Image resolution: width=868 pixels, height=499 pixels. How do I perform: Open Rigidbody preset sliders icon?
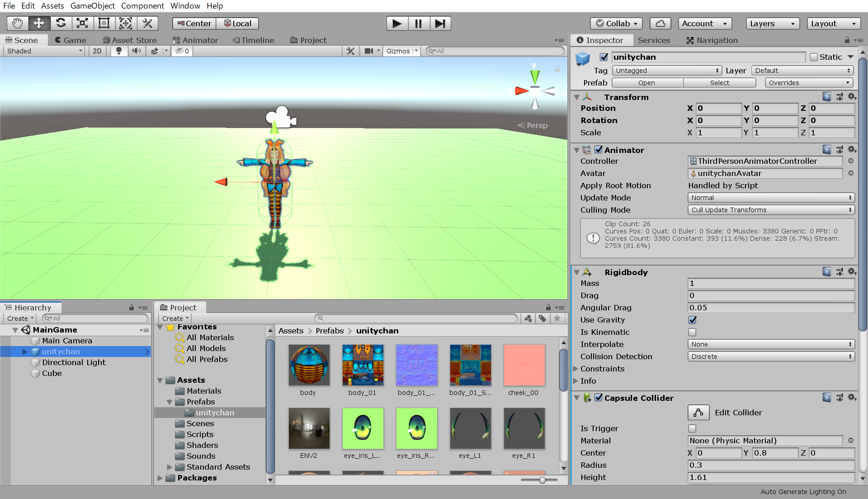click(840, 272)
